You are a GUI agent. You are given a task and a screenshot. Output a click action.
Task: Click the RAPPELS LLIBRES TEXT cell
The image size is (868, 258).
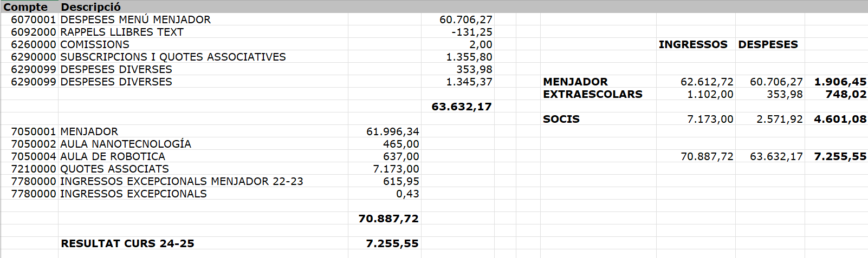tap(122, 32)
